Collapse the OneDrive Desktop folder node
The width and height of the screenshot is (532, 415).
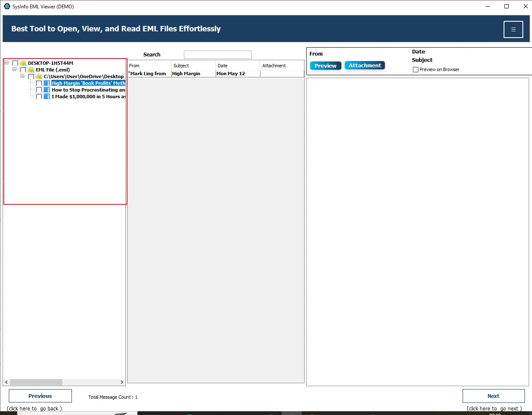point(23,76)
